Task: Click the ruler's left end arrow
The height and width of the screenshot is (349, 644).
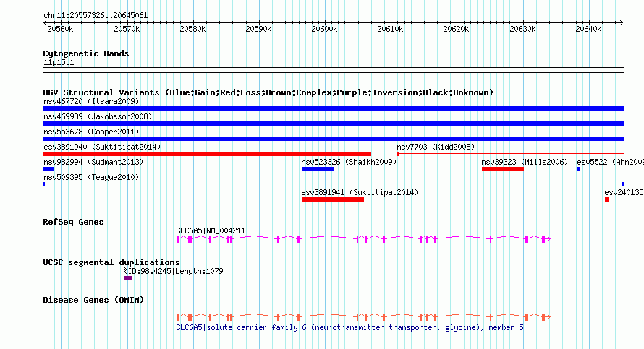Action: click(x=45, y=23)
